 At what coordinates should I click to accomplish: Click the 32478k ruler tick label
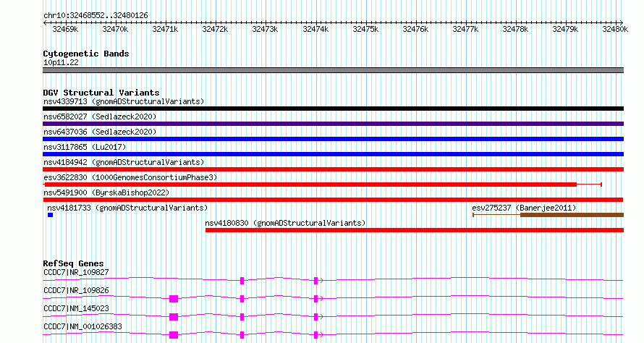(515, 29)
